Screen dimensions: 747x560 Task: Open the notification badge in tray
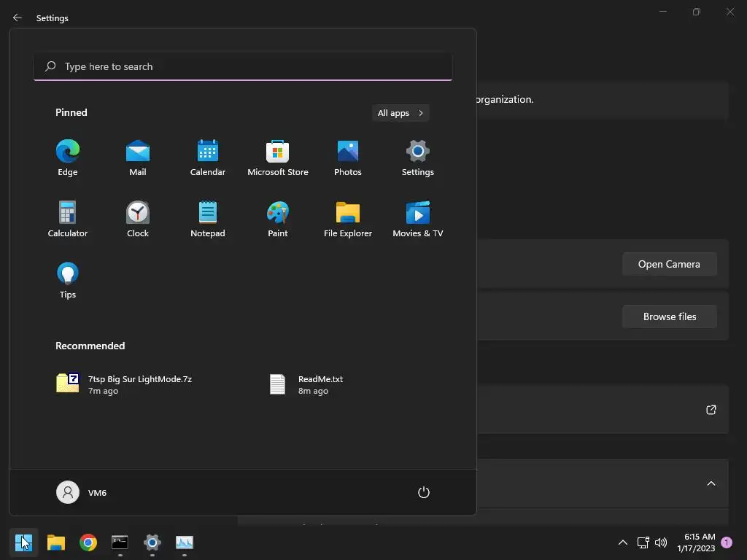pos(727,542)
